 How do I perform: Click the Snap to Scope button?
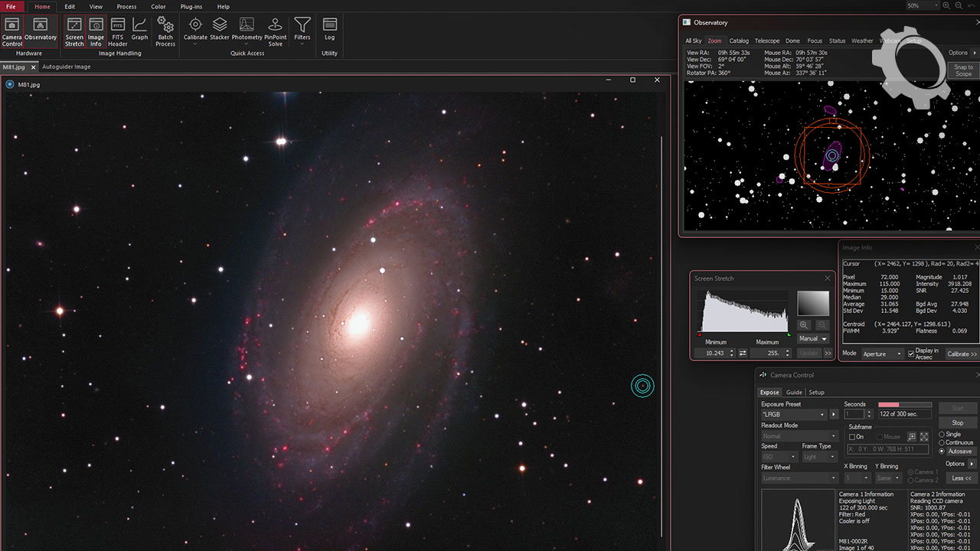pos(963,70)
